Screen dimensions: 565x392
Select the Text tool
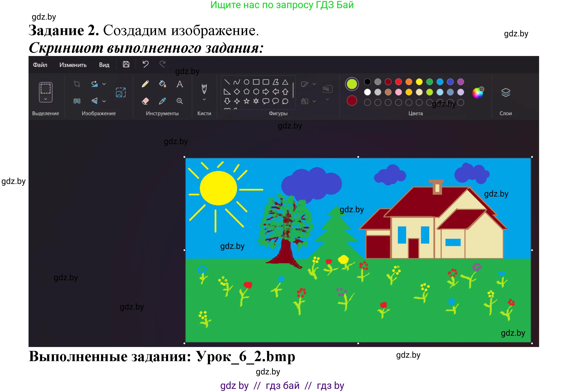coord(180,84)
